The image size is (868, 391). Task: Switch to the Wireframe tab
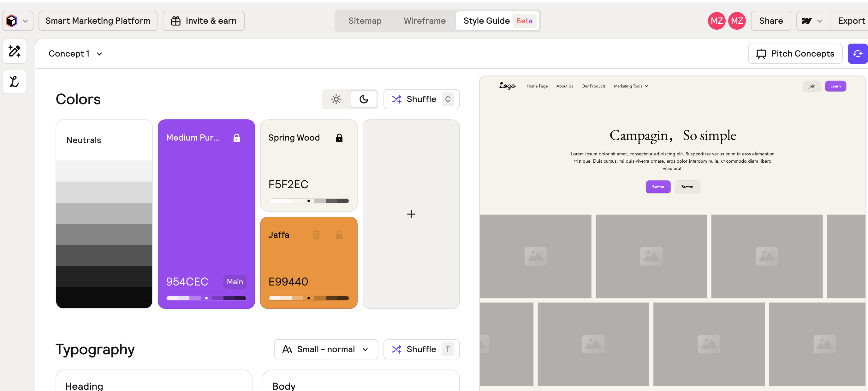point(425,21)
